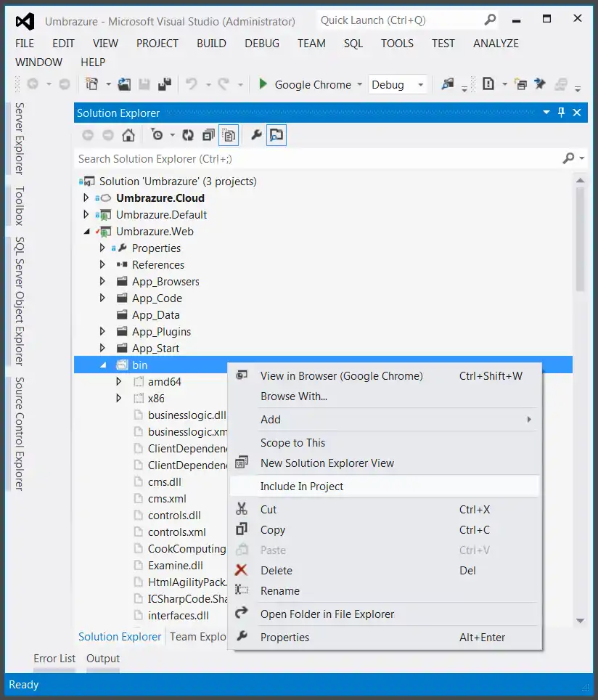This screenshot has width=598, height=700.
Task: Choose Scope to This from context menu
Action: coord(384,442)
